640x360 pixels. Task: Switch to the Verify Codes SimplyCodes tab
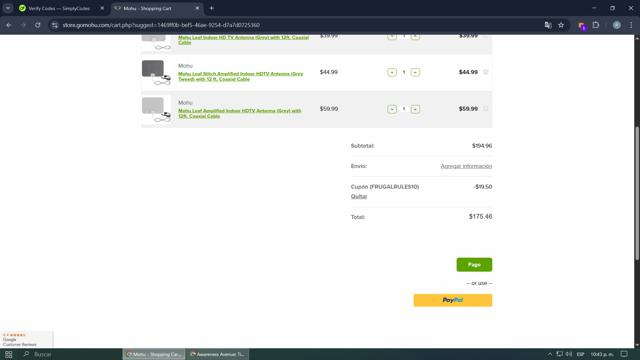pyautogui.click(x=59, y=8)
